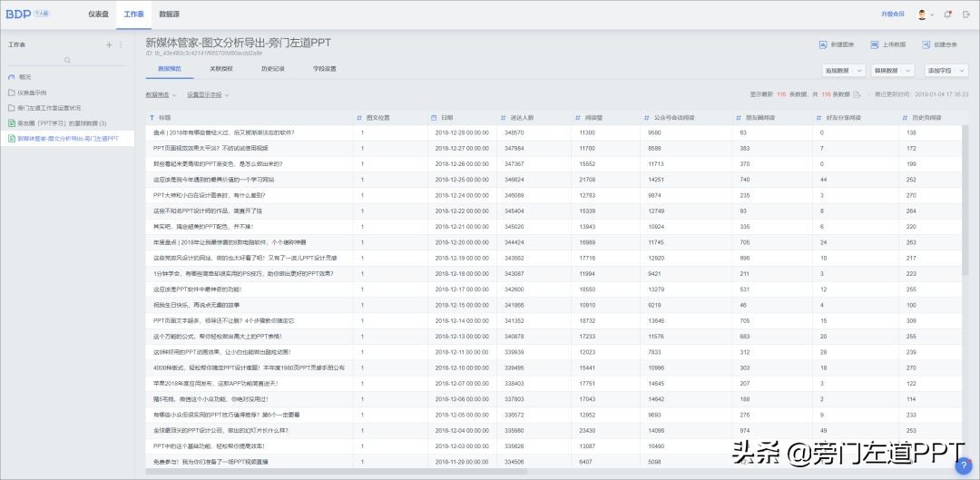This screenshot has height=480, width=980.
Task: Open the three-dot menu in the 工作表 sidebar
Action: pos(122,45)
